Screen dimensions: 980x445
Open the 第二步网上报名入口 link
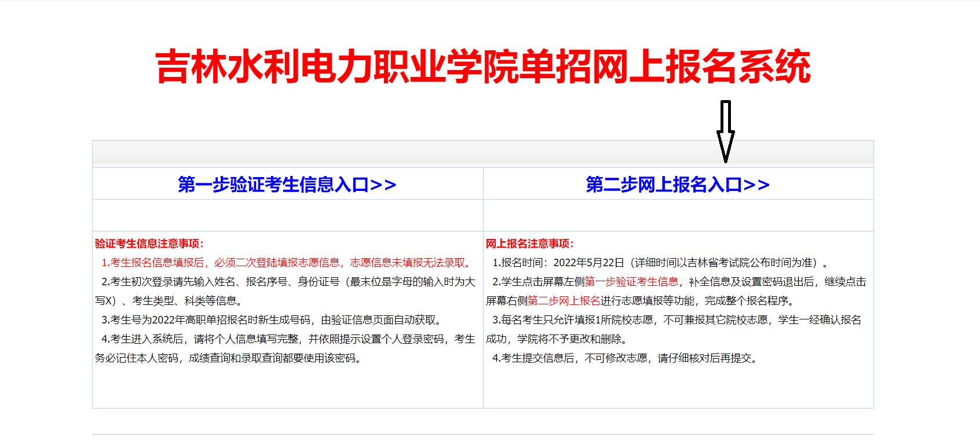point(677,185)
